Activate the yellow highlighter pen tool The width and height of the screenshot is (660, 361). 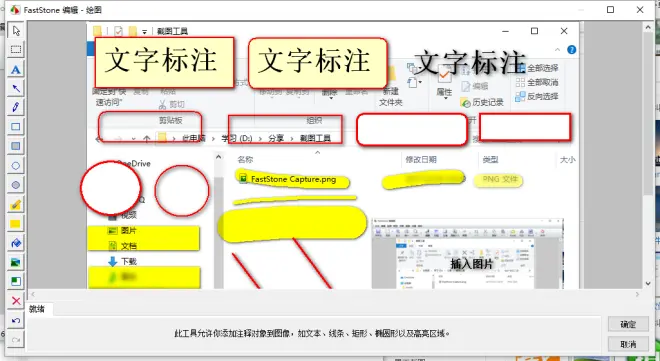tap(16, 205)
